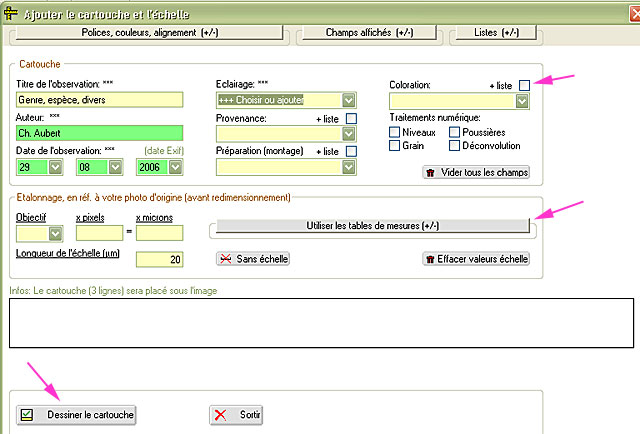Screen dimensions: 640x434
Task: Click the trash icon on Effacer valeurs échelle
Action: [430, 259]
